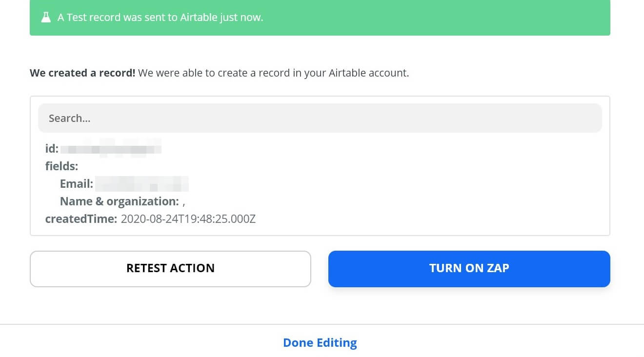Image resolution: width=644 pixels, height=357 pixels.
Task: Click the blurred Email value
Action: [142, 184]
